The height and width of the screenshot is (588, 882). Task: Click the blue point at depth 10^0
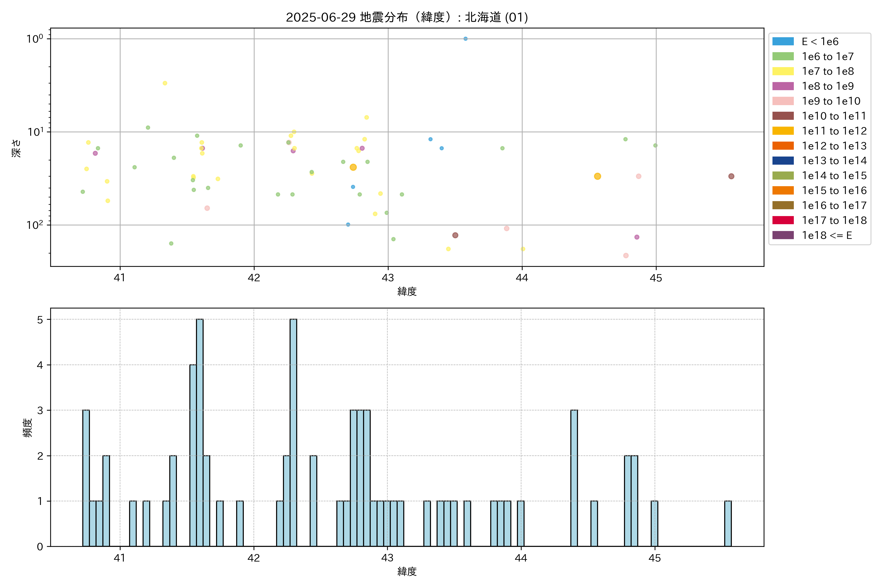tap(465, 39)
